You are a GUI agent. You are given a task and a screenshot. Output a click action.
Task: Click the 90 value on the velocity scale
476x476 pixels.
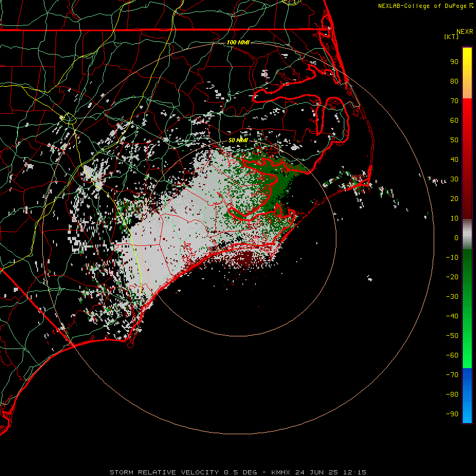454,62
